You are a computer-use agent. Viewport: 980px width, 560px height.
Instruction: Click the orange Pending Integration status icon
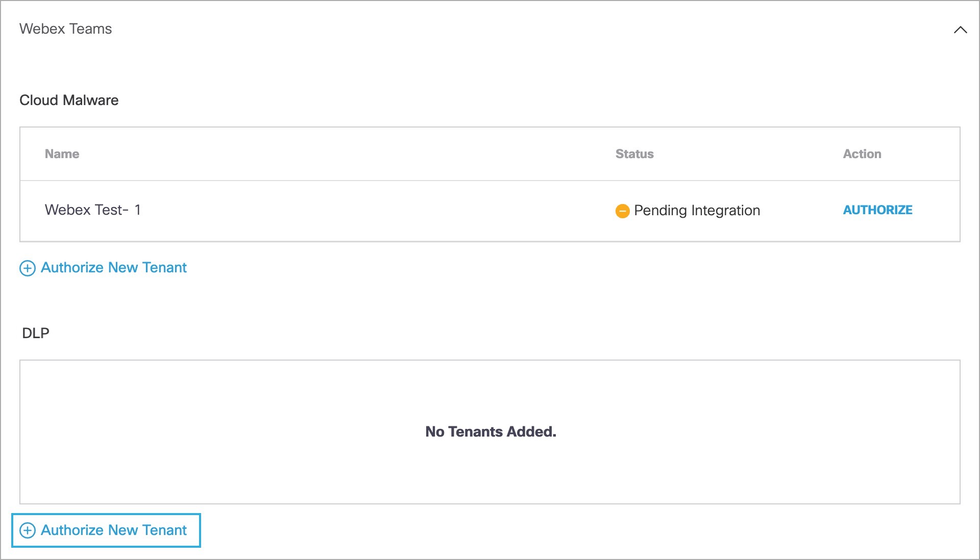pyautogui.click(x=622, y=211)
